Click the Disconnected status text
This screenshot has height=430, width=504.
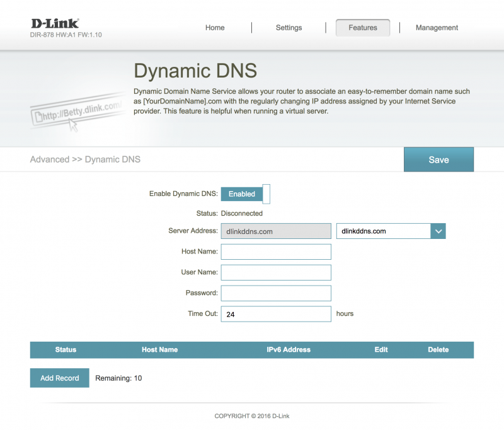[x=242, y=213]
